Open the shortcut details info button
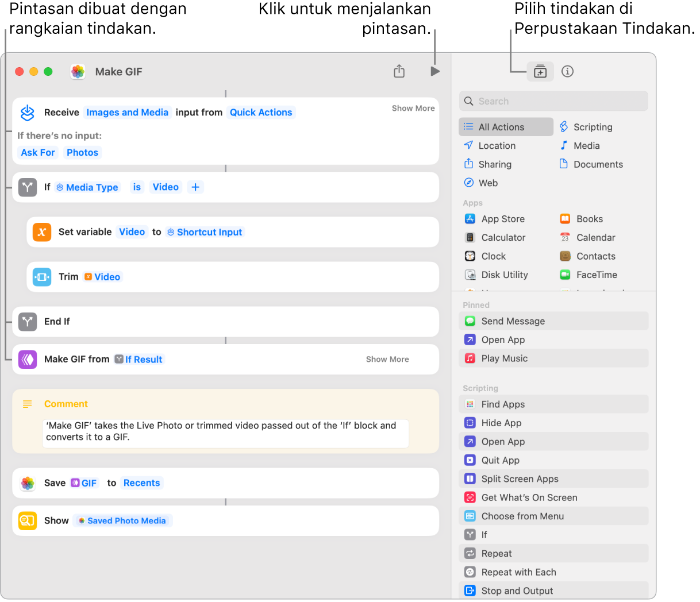The width and height of the screenshot is (700, 602). tap(568, 71)
